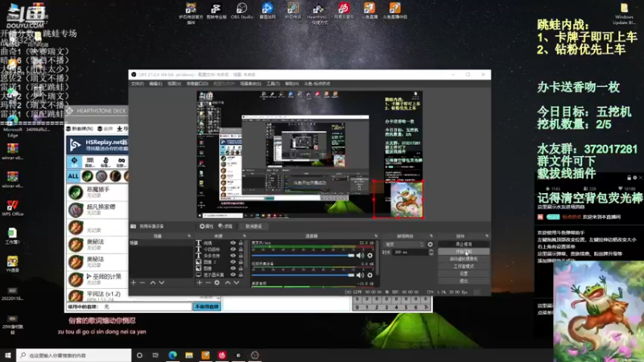Pop out the 场景 dock panel

tap(189, 236)
